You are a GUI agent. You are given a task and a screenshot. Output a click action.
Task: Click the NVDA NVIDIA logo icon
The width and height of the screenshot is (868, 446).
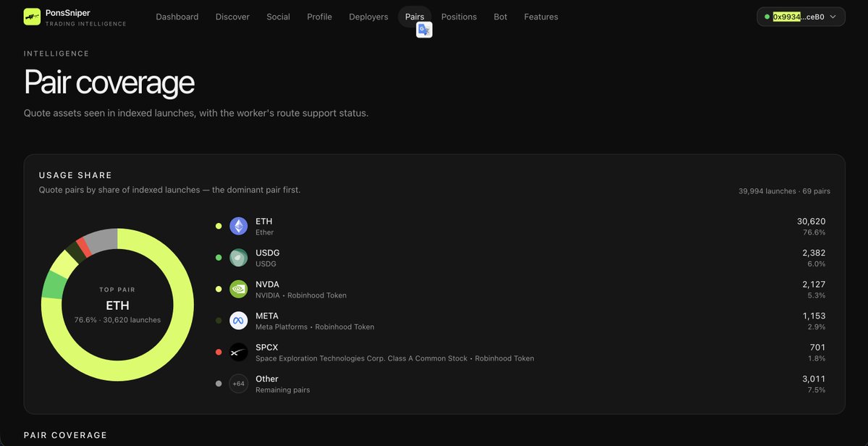[239, 289]
